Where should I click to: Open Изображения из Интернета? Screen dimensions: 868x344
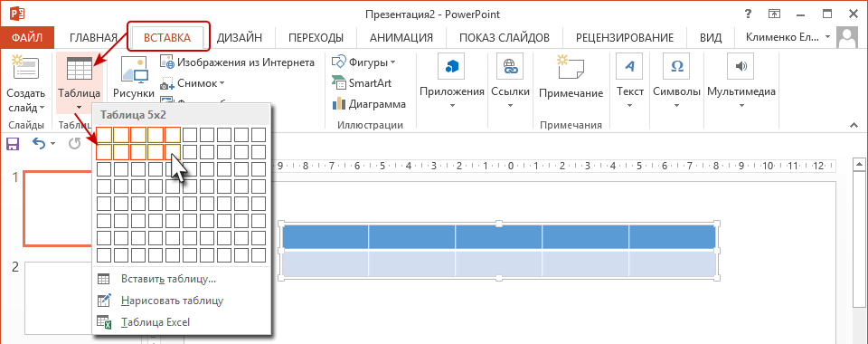[x=238, y=62]
